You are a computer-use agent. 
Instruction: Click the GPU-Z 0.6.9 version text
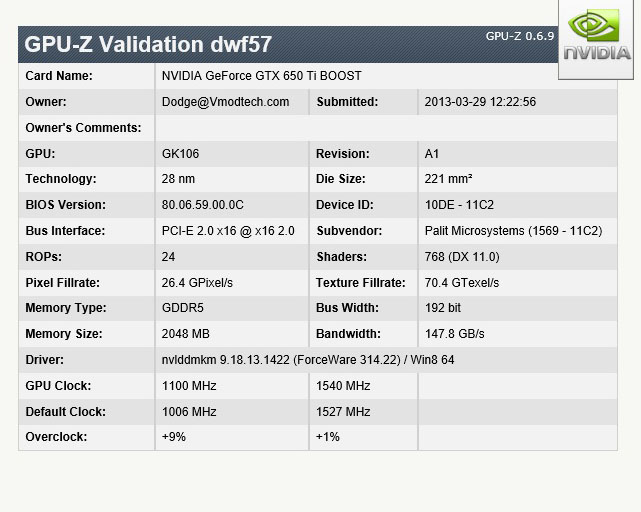point(520,36)
